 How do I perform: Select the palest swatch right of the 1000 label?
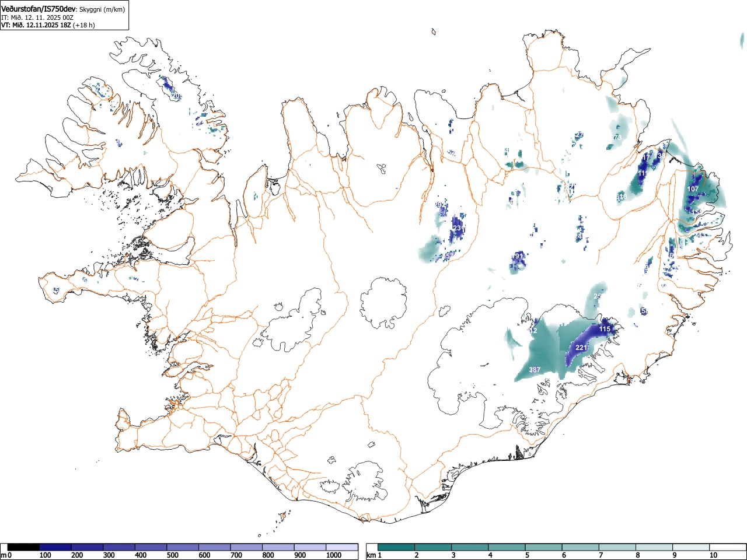click(343, 547)
